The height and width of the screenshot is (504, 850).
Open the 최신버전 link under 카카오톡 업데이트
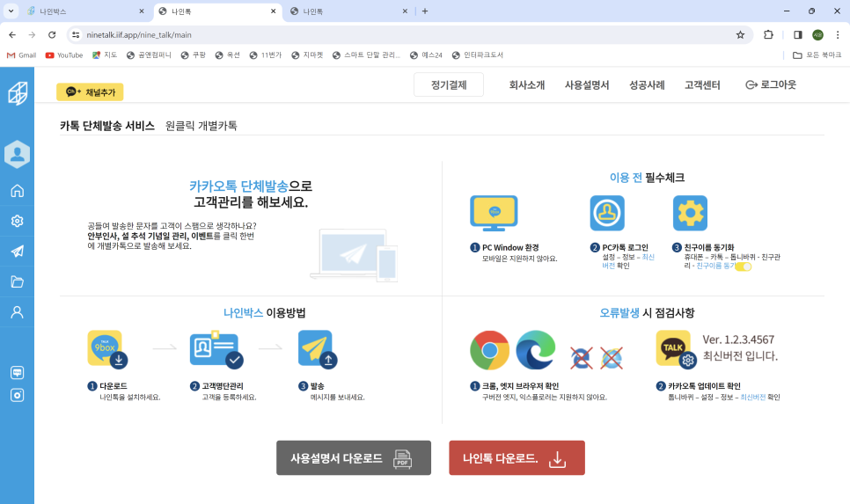pyautogui.click(x=752, y=398)
